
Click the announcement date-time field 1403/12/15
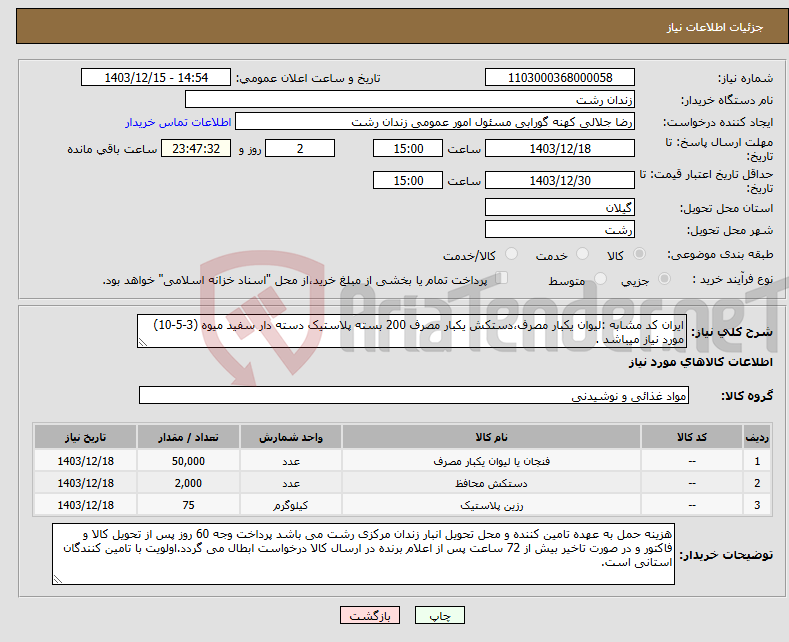pos(156,77)
